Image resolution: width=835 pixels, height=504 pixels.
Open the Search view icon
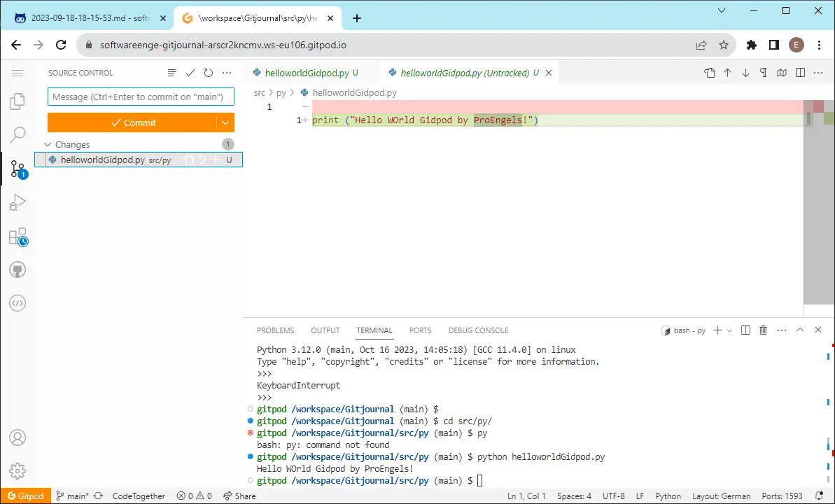[x=17, y=135]
